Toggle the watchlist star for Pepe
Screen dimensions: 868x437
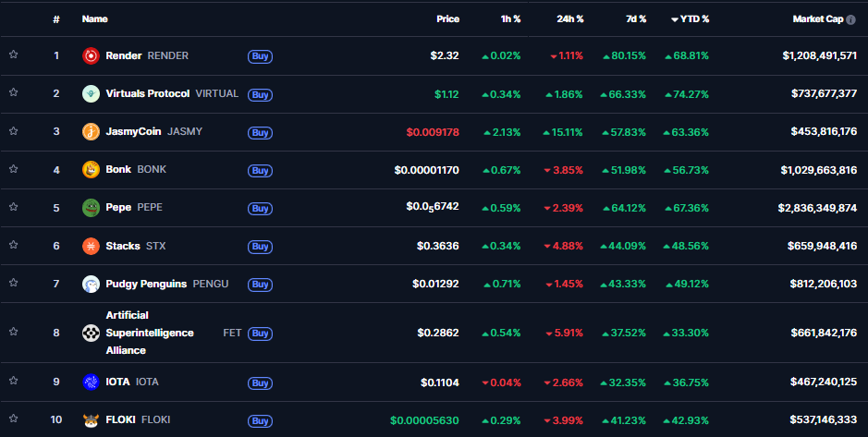click(x=14, y=207)
